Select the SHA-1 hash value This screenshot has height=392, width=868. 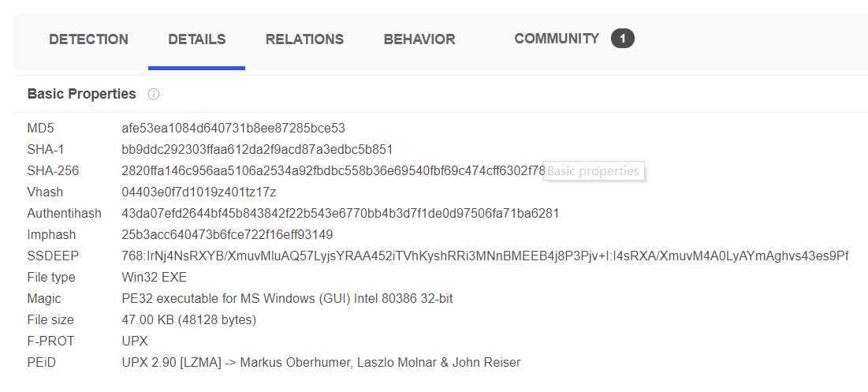tap(257, 150)
